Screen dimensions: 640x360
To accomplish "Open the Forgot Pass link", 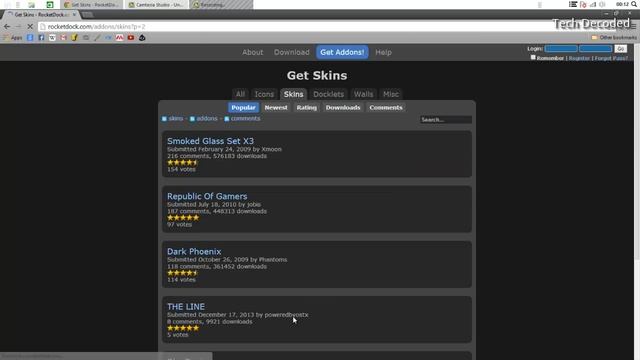I will (x=611, y=58).
